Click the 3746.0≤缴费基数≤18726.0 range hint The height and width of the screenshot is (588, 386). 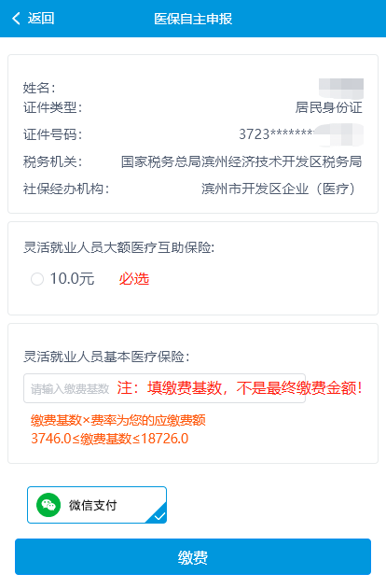(110, 439)
